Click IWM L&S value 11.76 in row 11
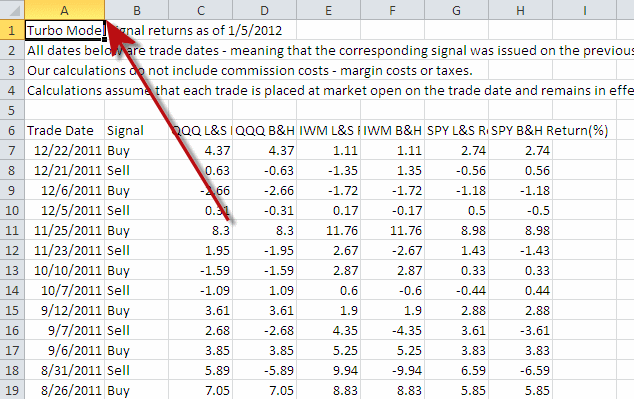 tap(328, 230)
